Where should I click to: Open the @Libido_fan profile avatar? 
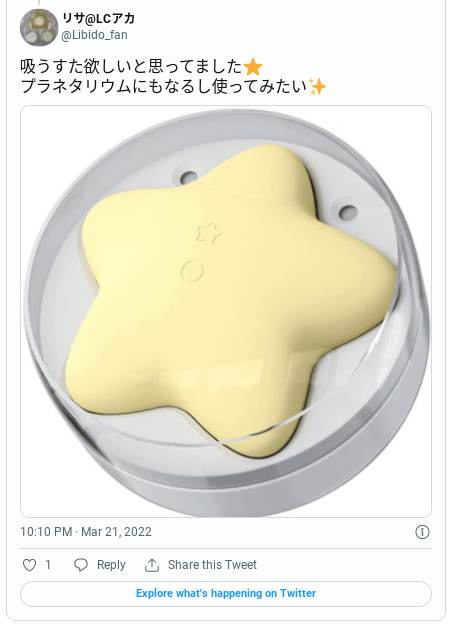pos(39,27)
